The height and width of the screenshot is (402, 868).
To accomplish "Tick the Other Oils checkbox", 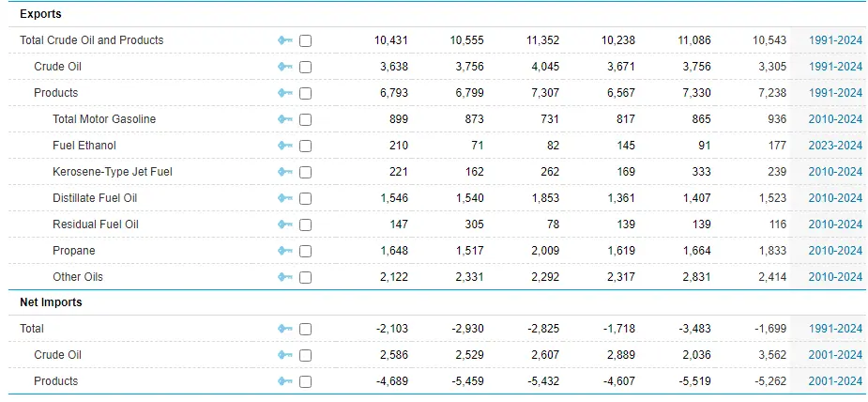I will point(305,277).
